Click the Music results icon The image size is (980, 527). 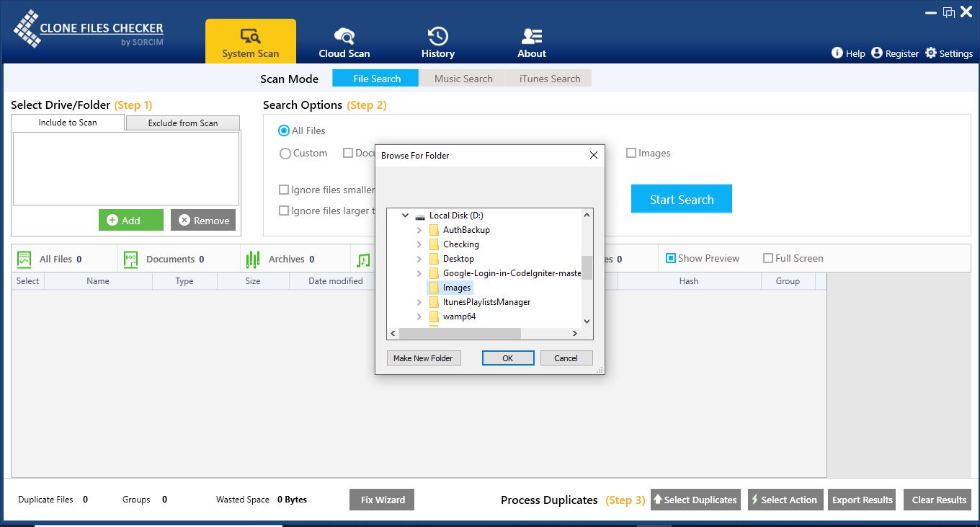pos(363,260)
